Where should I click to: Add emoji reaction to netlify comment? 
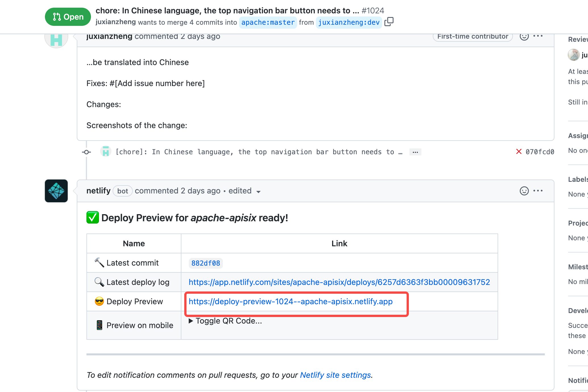(x=524, y=191)
